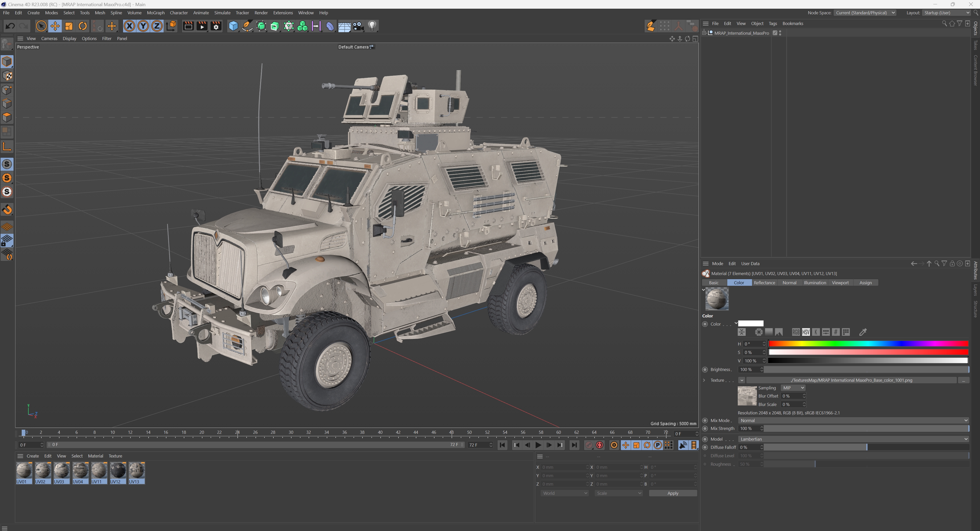Click the Apply button
The width and height of the screenshot is (980, 531).
pyautogui.click(x=672, y=493)
